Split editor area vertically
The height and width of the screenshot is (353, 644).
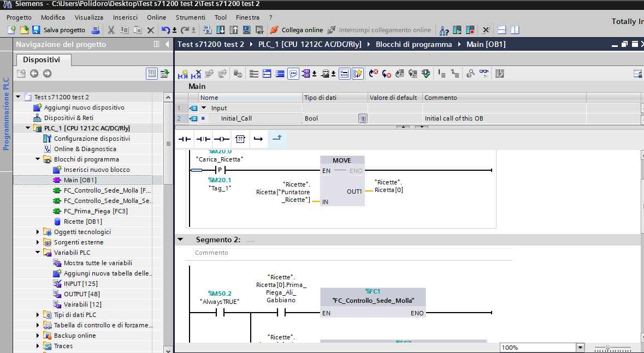(x=515, y=29)
